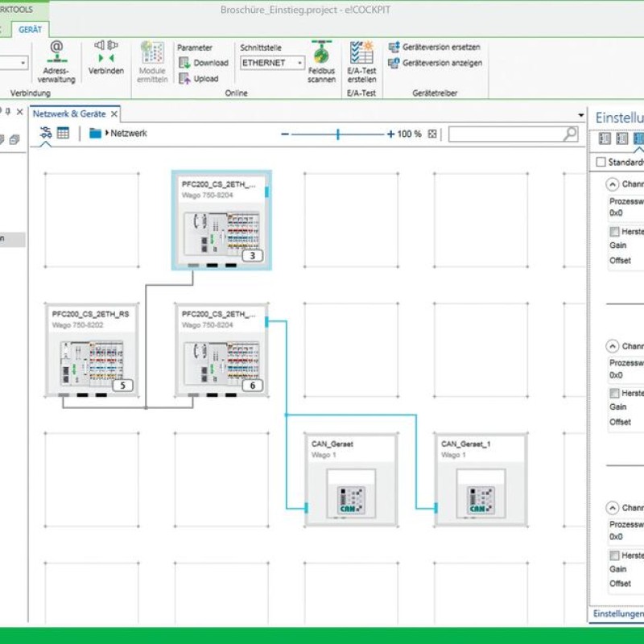Click the fit-to-window zoom icon
The image size is (644, 644).
[431, 134]
